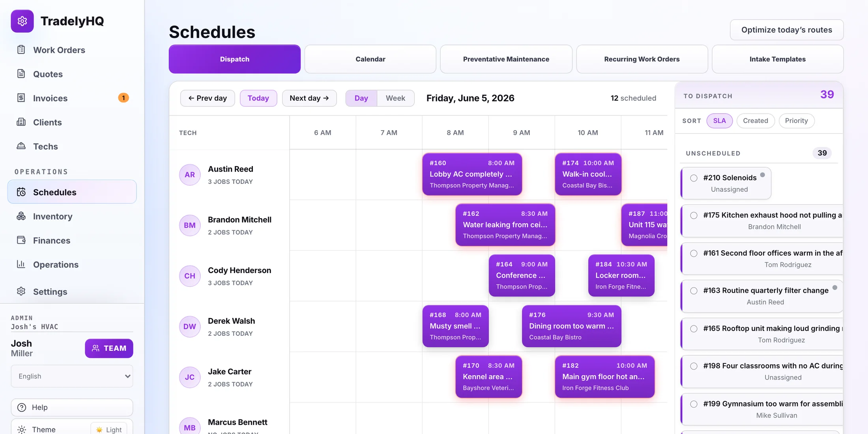Open the Intake Templates tab
Viewport: 868px width, 434px height.
click(x=778, y=59)
